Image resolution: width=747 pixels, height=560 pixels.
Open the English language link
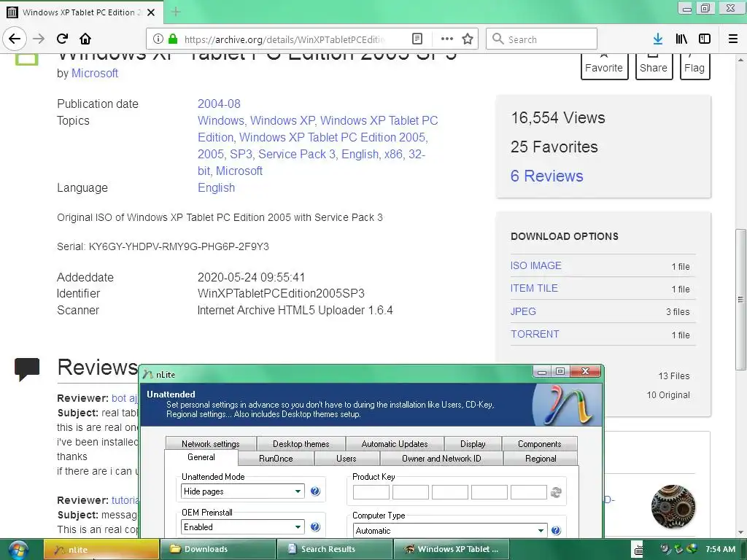point(216,187)
